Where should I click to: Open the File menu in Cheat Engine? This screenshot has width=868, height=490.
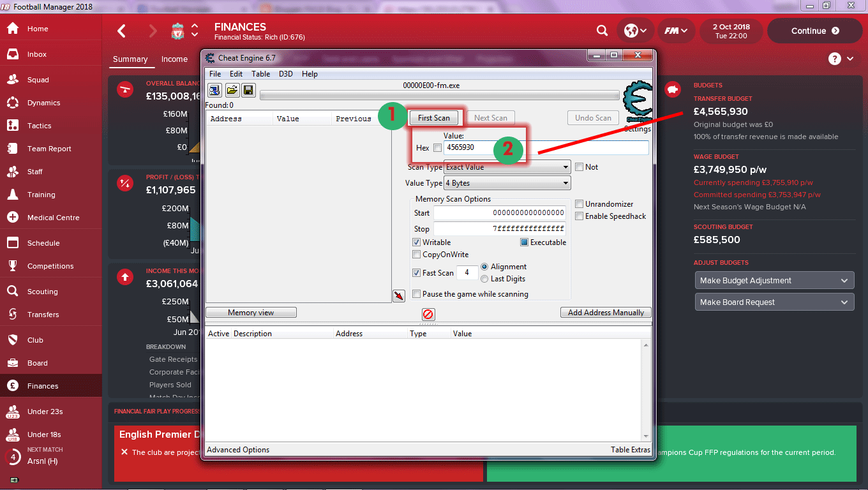click(x=215, y=74)
